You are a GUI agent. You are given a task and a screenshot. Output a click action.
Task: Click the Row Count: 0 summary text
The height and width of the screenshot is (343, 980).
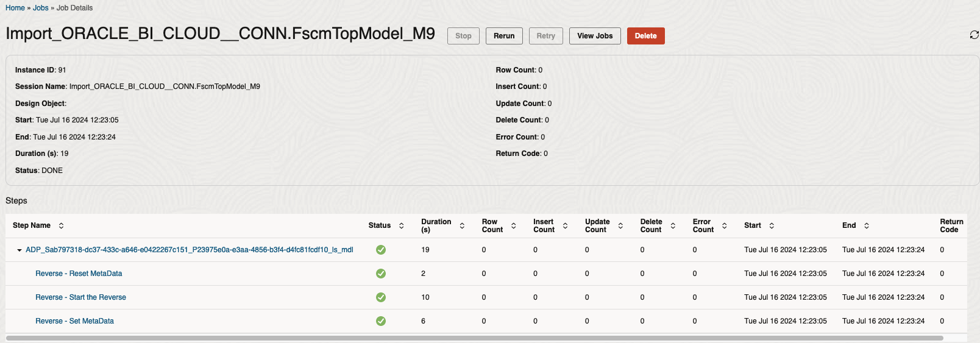(519, 70)
